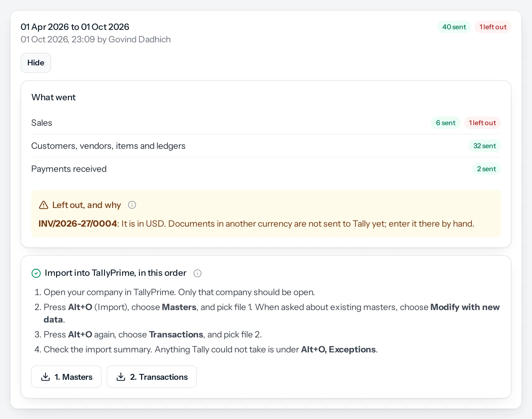
Task: Click the 40 sent badge
Action: pyautogui.click(x=454, y=27)
